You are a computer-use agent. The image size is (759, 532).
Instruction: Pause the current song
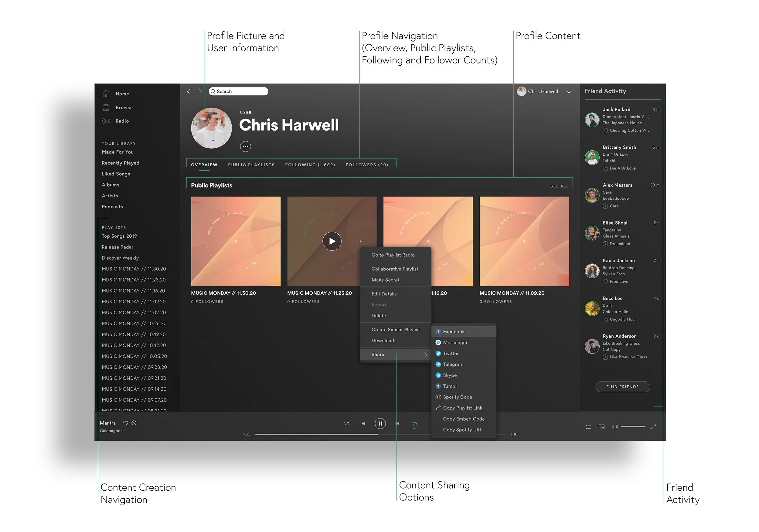click(x=380, y=423)
